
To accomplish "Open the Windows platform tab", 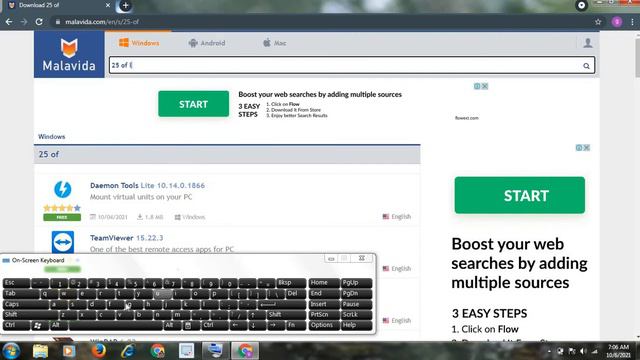I will (139, 43).
